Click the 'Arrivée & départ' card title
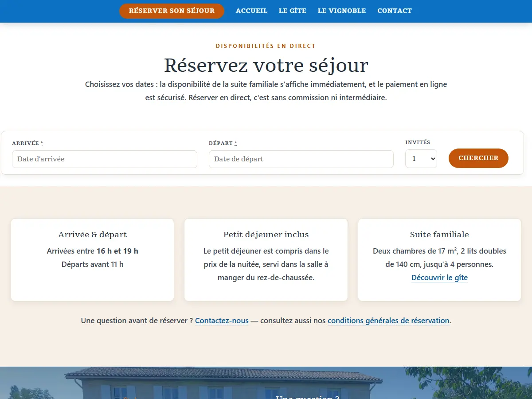 (x=93, y=235)
